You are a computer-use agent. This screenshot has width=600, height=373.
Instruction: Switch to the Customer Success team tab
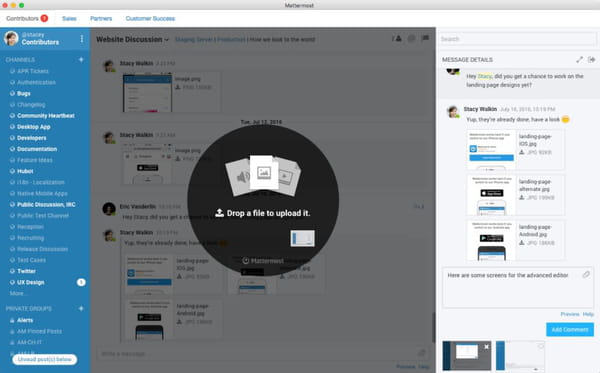(150, 18)
